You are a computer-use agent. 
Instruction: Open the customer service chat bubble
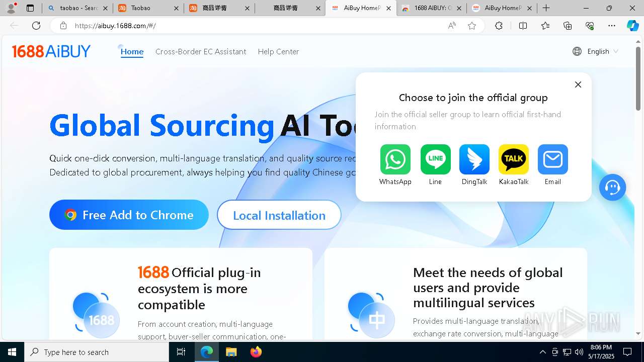[x=612, y=188]
